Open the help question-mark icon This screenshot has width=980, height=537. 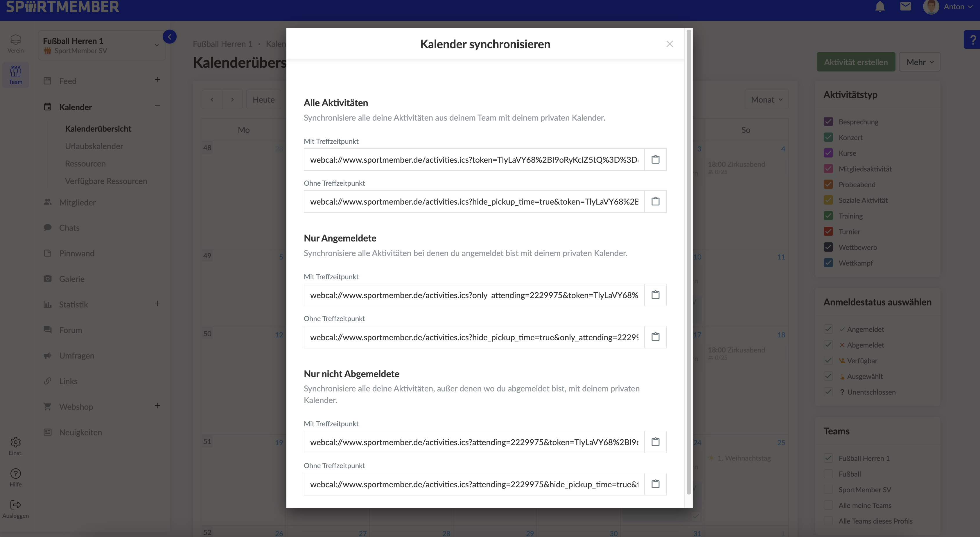[972, 39]
